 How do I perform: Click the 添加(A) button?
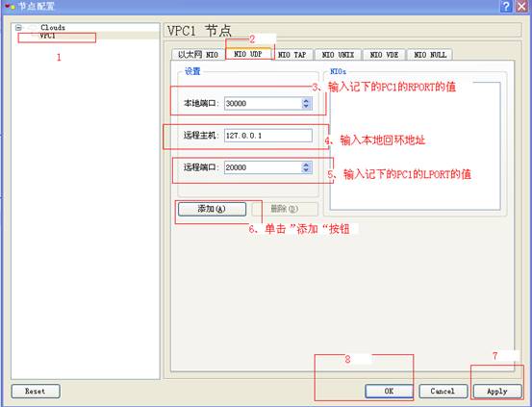(212, 209)
